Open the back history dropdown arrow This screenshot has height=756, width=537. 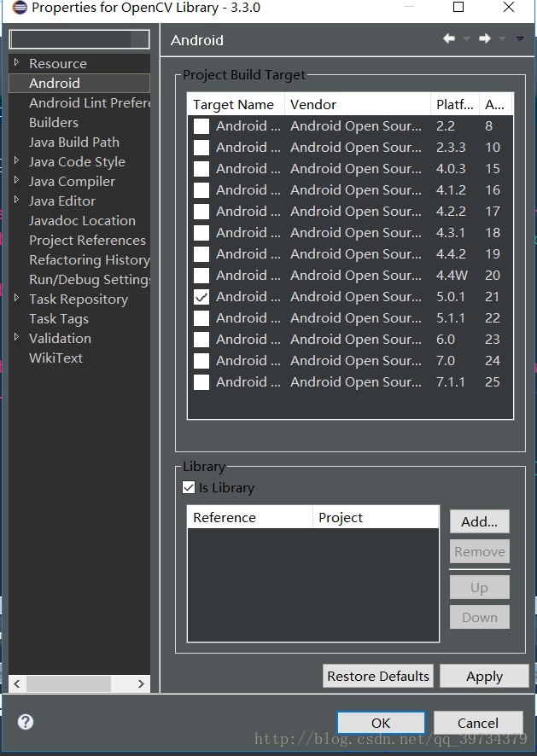click(466, 39)
